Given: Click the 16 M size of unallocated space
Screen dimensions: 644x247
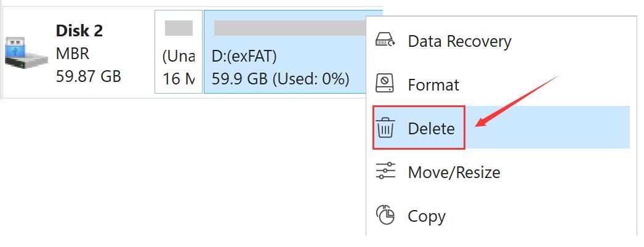Looking at the screenshot, I should tap(179, 79).
